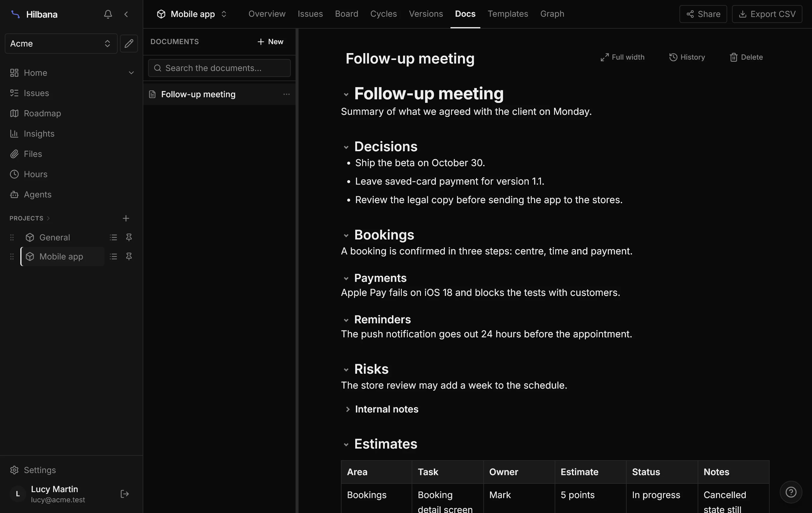Screen dimensions: 812x513
Task: Create a new document with New
Action: pos(270,42)
